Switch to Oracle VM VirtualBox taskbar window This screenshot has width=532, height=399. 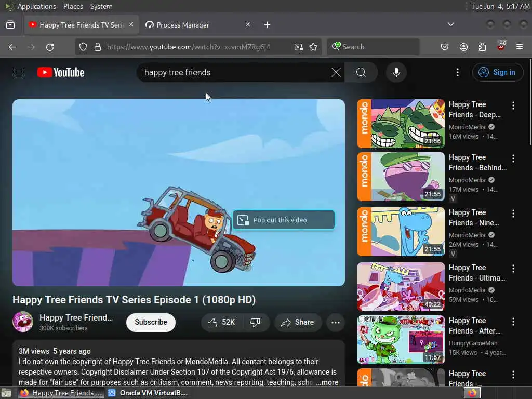click(x=148, y=393)
